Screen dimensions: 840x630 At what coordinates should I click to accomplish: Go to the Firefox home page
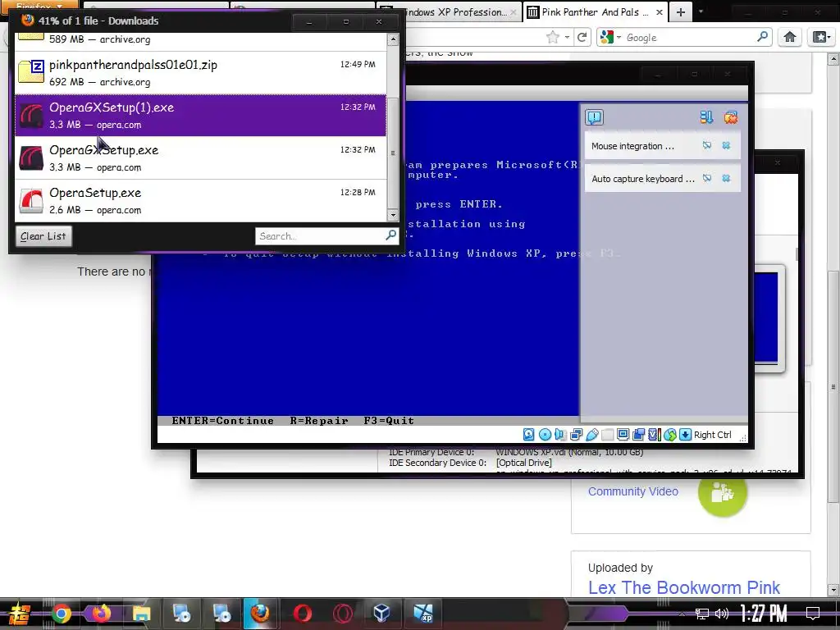(x=790, y=36)
